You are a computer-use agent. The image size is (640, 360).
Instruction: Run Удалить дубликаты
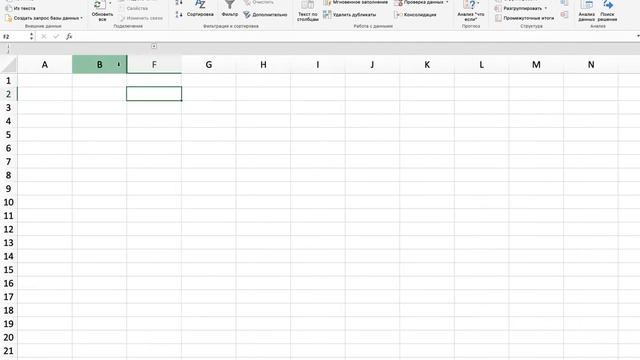pos(349,15)
